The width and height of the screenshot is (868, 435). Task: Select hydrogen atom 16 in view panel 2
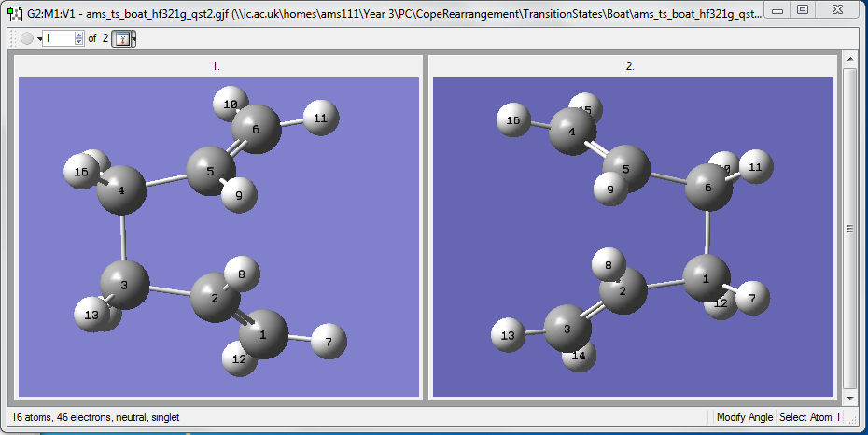[513, 119]
